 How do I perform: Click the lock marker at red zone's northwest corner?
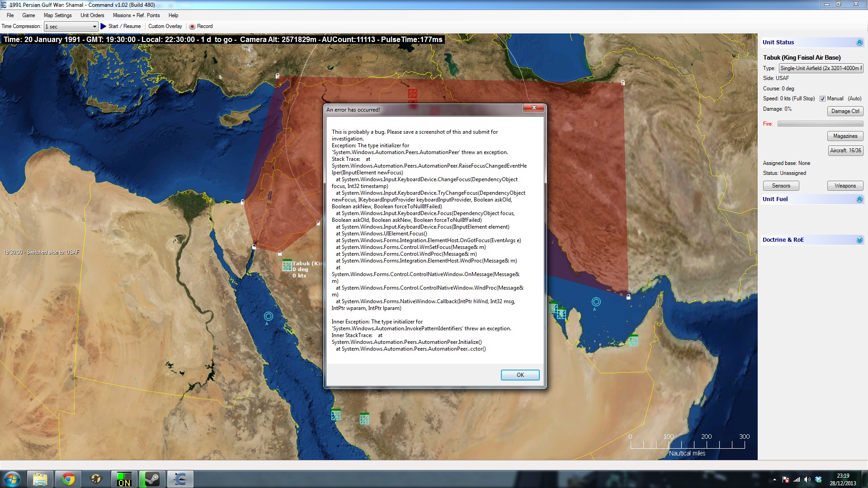click(x=278, y=76)
